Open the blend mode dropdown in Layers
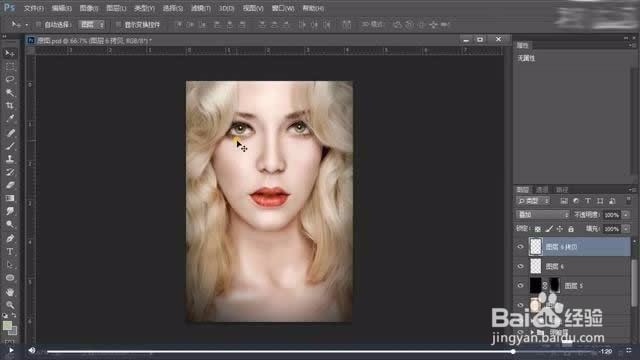This screenshot has width=640, height=360. pyautogui.click(x=542, y=215)
